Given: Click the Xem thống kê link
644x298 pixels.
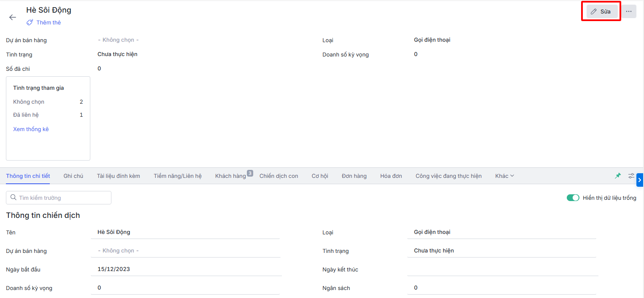Looking at the screenshot, I should 31,129.
